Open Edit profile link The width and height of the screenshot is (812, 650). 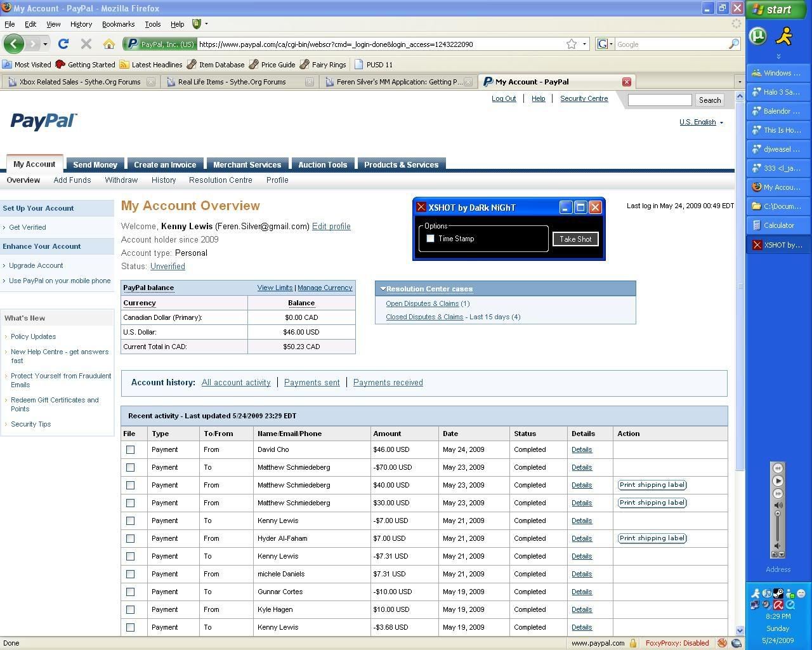331,226
